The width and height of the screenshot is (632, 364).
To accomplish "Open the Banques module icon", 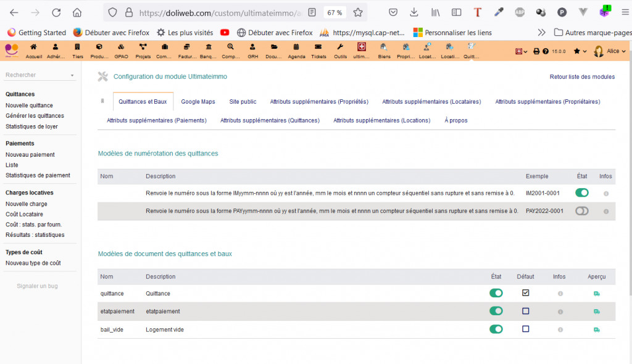I will [x=209, y=47].
